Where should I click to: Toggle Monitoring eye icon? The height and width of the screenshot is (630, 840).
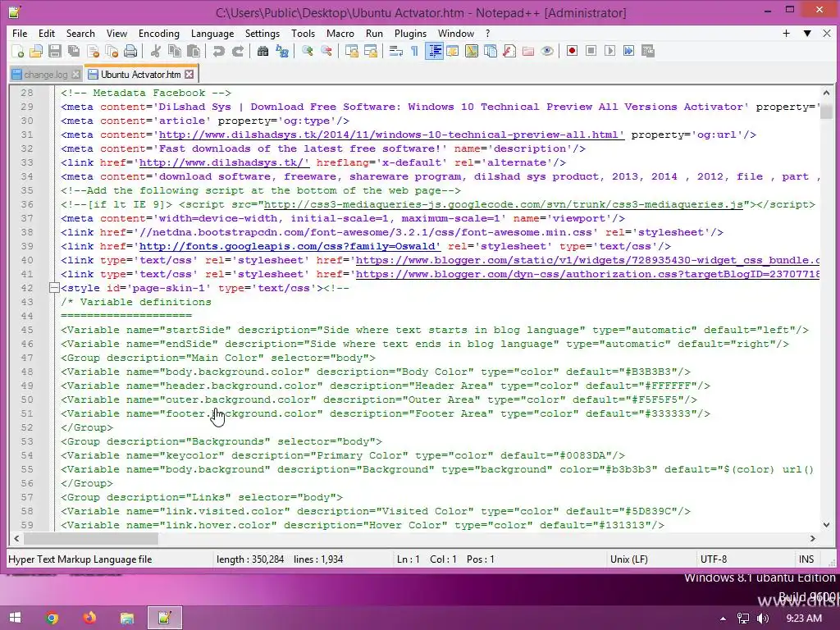point(547,51)
